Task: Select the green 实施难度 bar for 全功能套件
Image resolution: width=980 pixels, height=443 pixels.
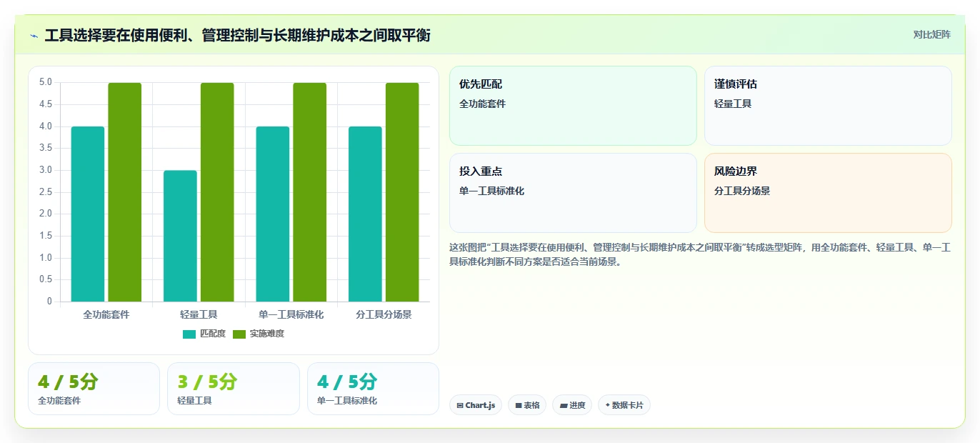Action: coord(125,192)
